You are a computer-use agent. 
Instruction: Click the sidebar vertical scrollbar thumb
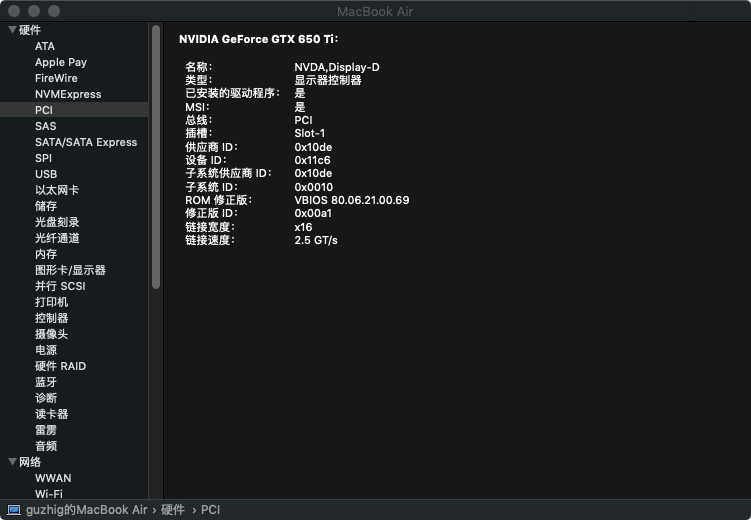coord(156,157)
